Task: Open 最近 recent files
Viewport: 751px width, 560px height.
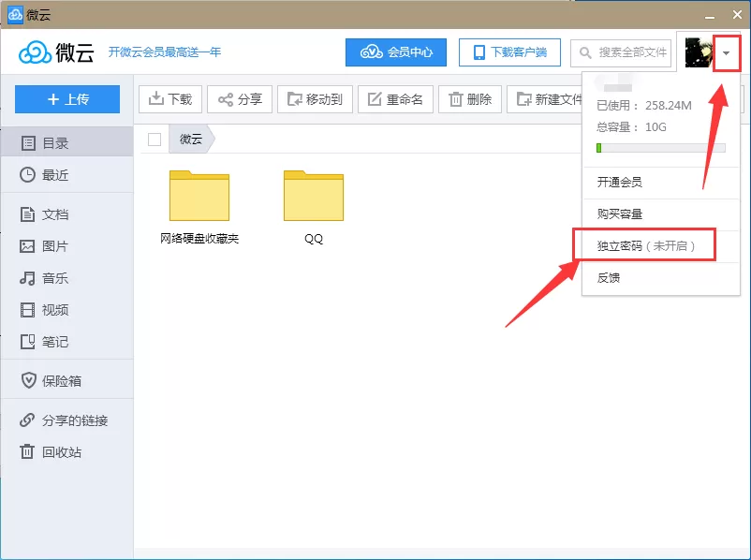Action: coord(66,175)
